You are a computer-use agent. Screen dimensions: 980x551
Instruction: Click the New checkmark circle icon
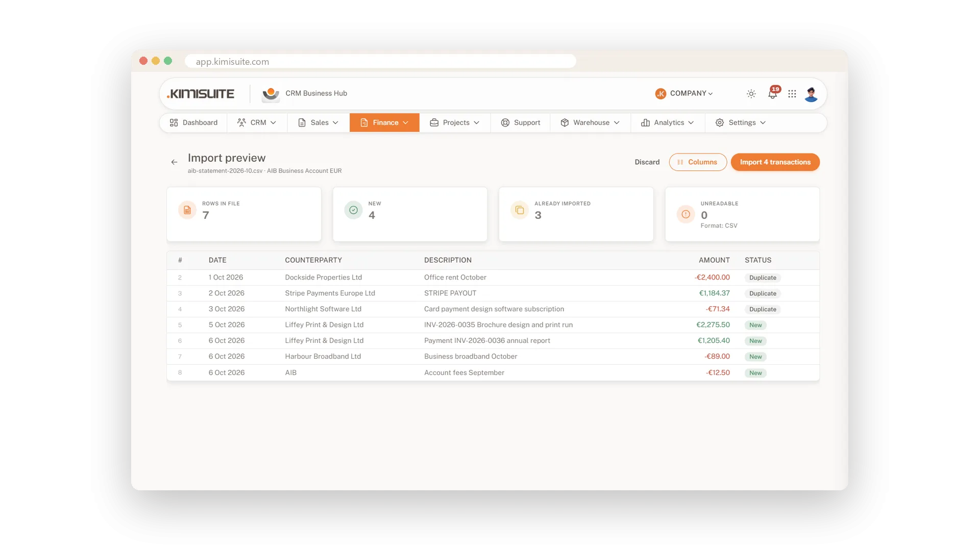pos(353,210)
